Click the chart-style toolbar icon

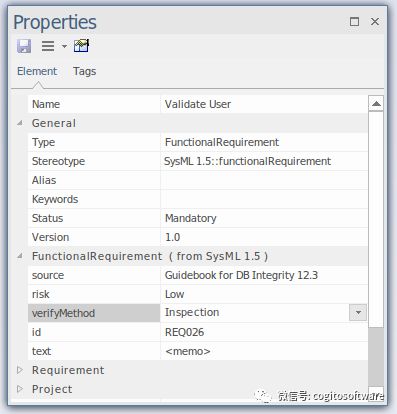[x=81, y=46]
